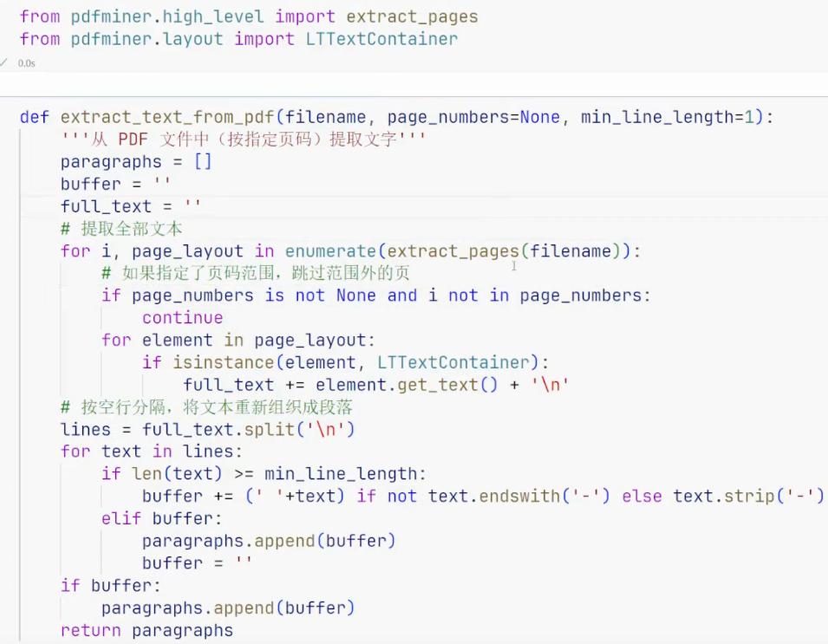Click the "full_text = ''" line
The width and height of the screenshot is (828, 644).
131,206
